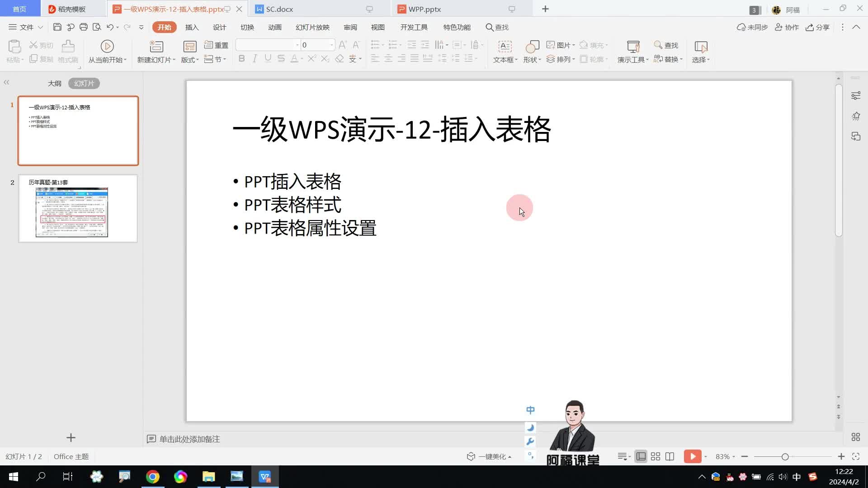Click the print icon in quick toolbar

83,27
